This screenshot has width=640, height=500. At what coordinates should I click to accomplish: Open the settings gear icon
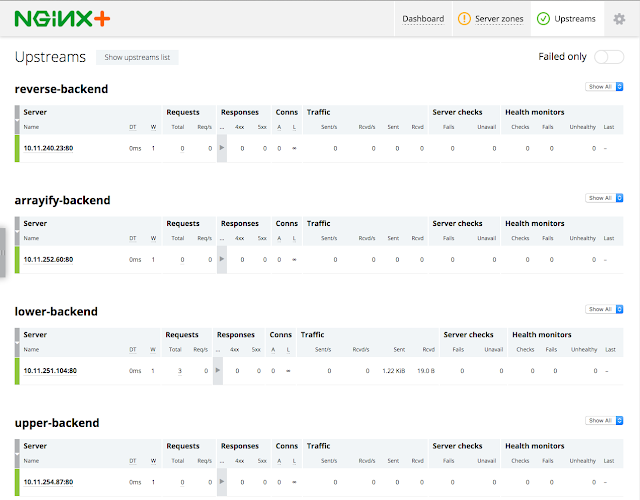pyautogui.click(x=619, y=19)
